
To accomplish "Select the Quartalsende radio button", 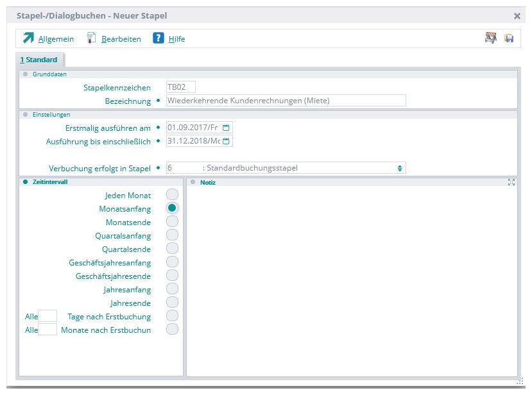I will [172, 248].
